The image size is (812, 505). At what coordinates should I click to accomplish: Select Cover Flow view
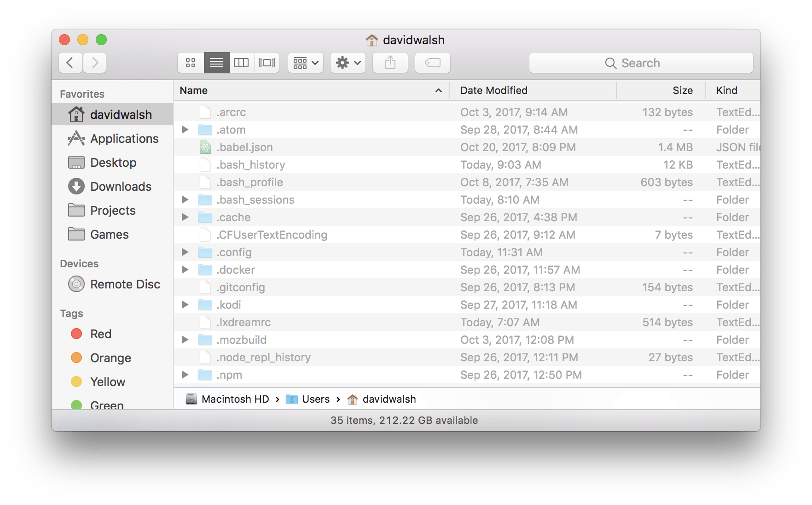pos(267,63)
